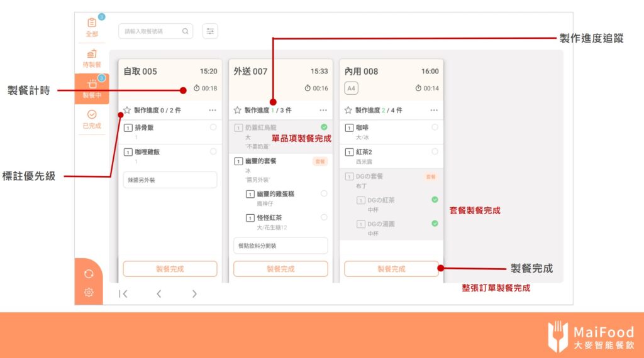
Task: Star order 自取 005 as priority
Action: tap(127, 110)
